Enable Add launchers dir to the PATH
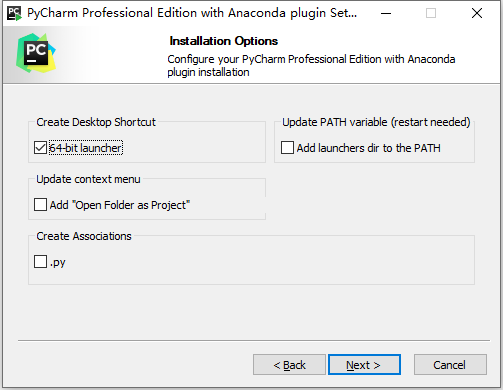 (287, 148)
